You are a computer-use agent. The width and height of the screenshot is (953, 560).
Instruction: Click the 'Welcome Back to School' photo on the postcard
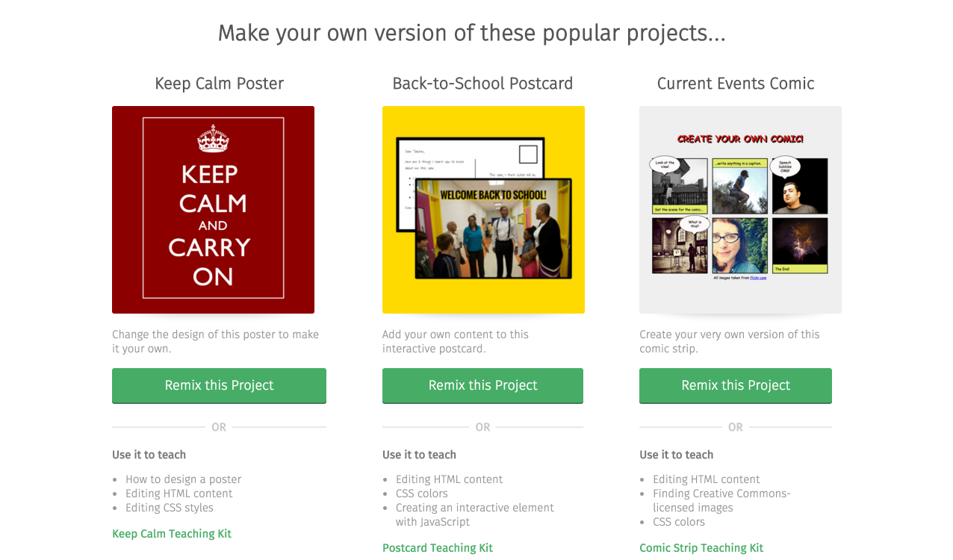pos(493,228)
